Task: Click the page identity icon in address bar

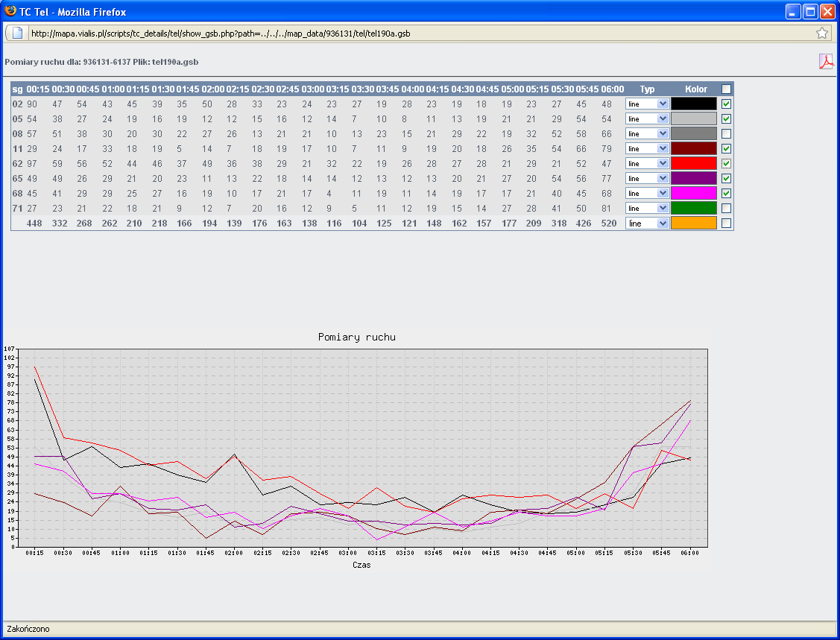Action: pyautogui.click(x=17, y=34)
